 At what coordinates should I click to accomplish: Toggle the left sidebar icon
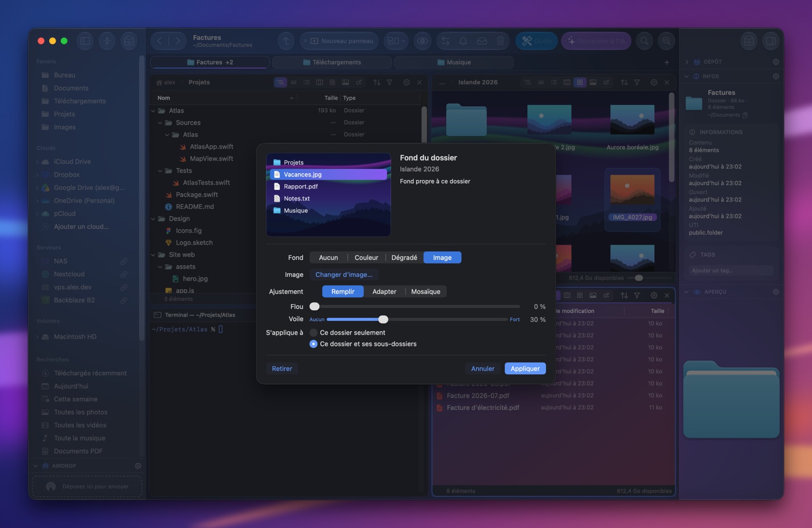(85, 41)
